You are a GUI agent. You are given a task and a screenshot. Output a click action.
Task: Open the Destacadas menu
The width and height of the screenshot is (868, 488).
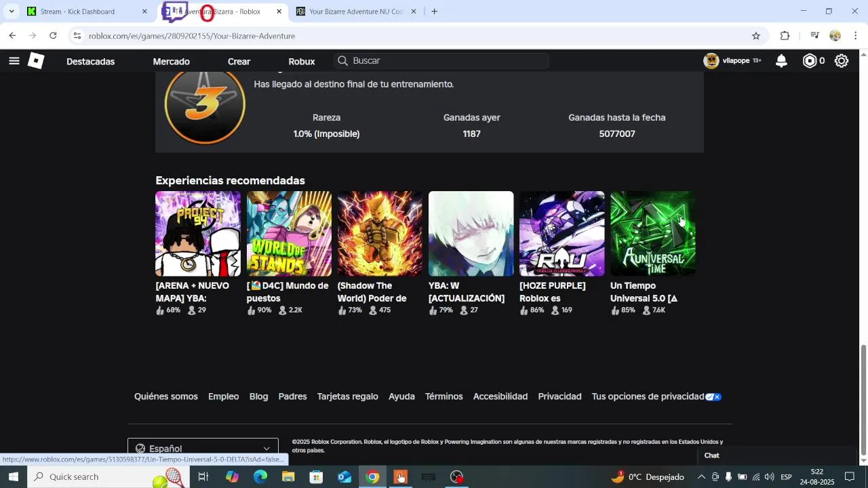pyautogui.click(x=90, y=62)
